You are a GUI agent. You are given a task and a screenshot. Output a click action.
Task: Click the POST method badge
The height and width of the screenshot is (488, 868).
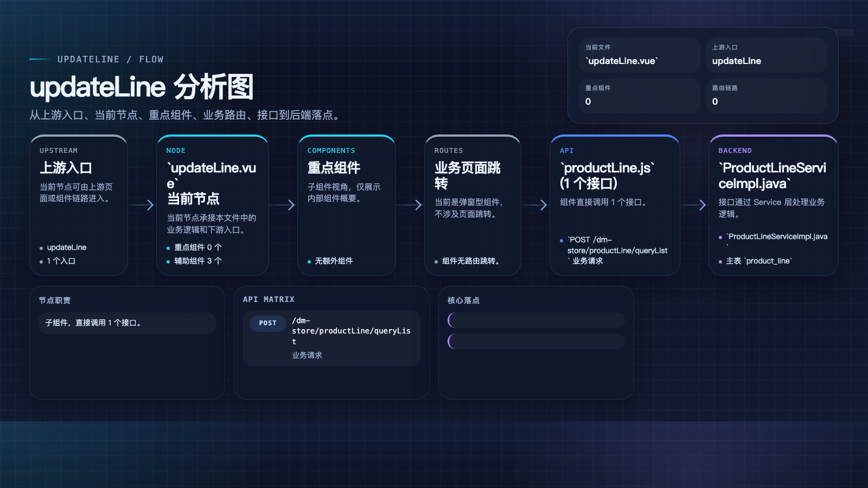click(x=268, y=323)
